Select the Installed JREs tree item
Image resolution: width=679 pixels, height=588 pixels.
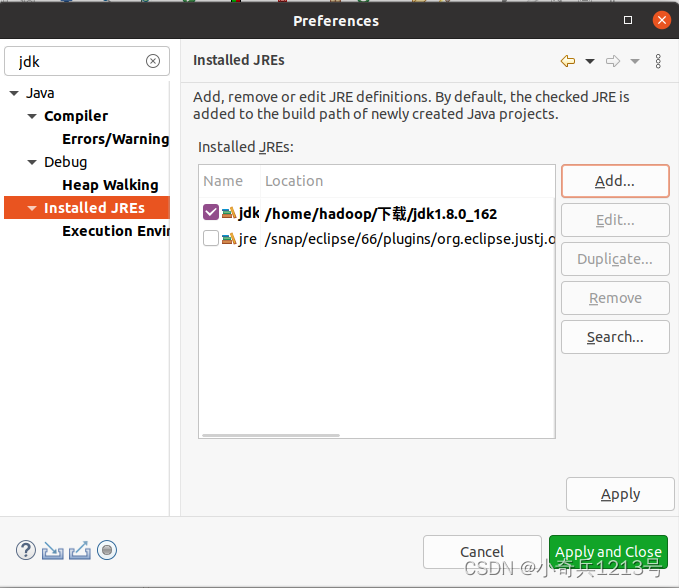point(94,208)
